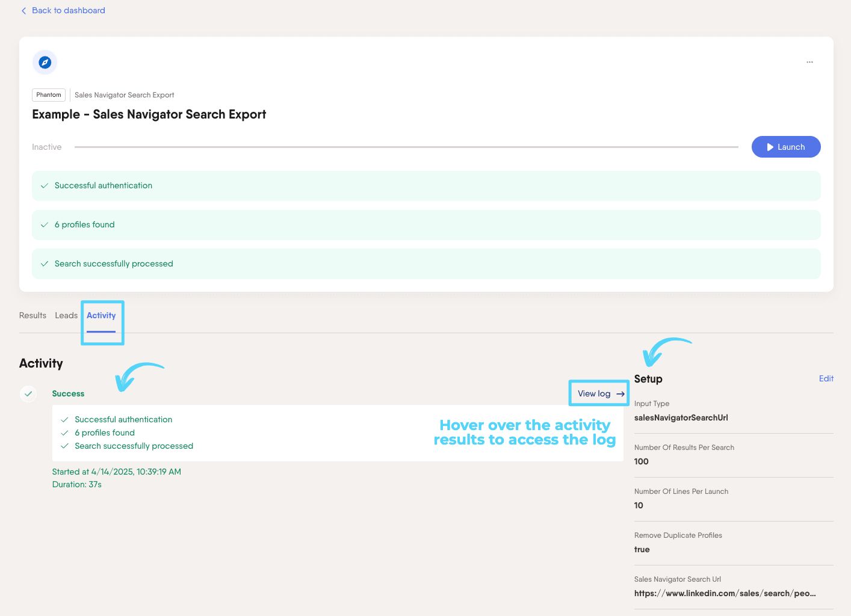Screen dimensions: 851x616
Task: Click the 6 profiles found banner checkmark
Action: click(x=44, y=225)
